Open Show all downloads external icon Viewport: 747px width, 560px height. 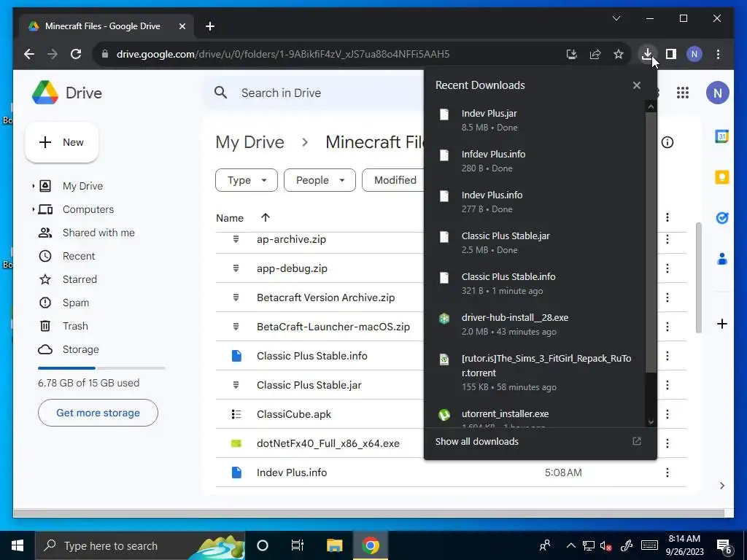(636, 441)
